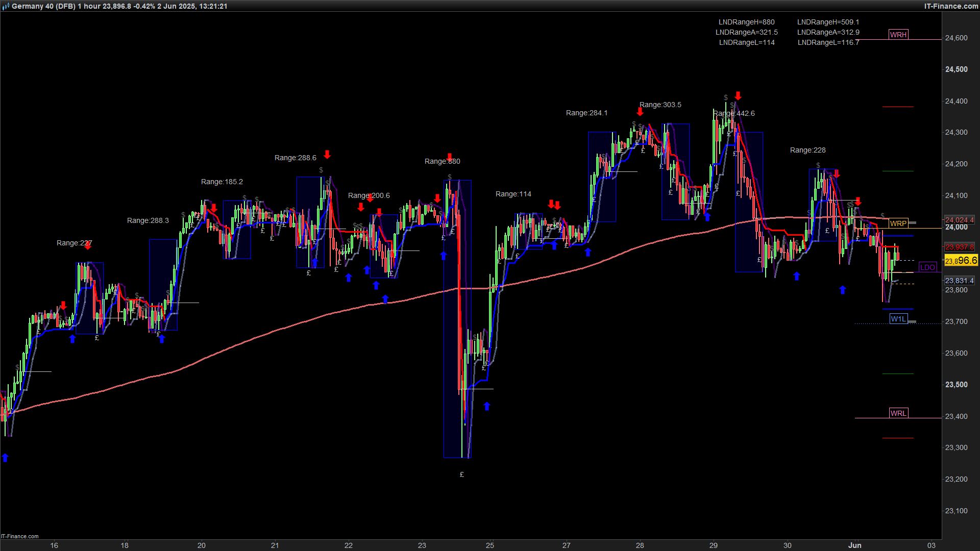Select the WRL level label

click(898, 413)
